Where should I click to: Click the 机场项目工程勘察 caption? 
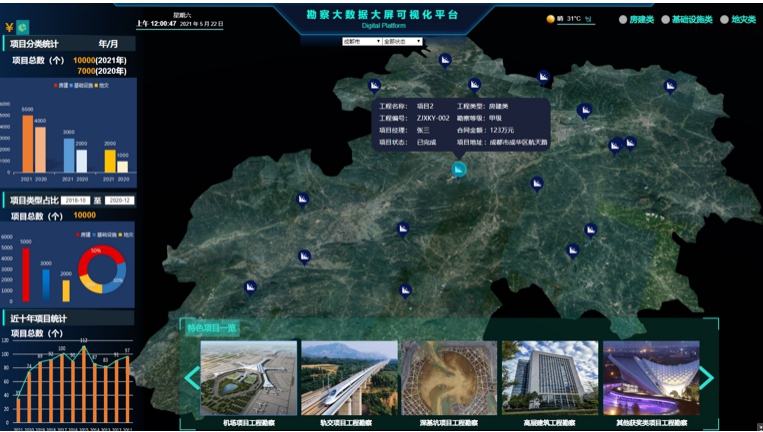249,423
